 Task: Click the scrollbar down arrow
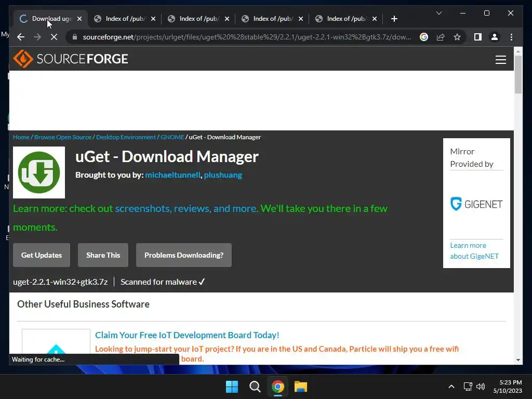tap(518, 360)
